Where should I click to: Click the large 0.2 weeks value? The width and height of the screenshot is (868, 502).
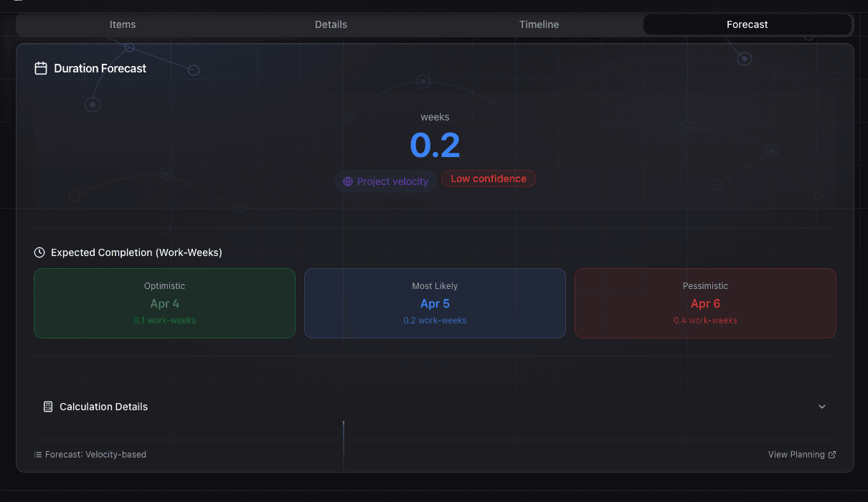tap(435, 146)
